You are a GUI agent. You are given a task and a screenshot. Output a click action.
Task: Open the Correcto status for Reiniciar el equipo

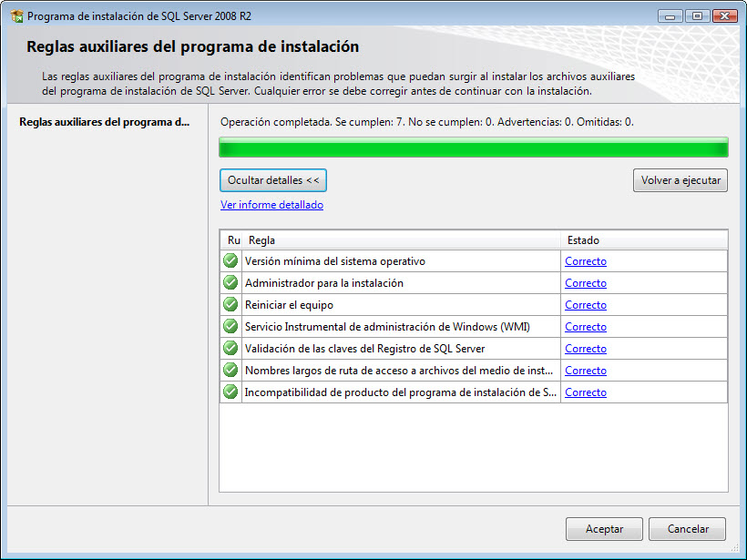(586, 305)
